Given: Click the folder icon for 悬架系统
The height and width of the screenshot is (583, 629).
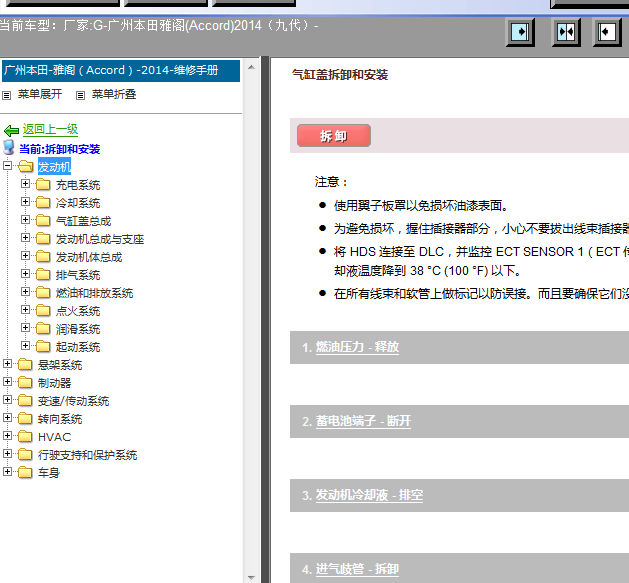Looking at the screenshot, I should point(25,365).
